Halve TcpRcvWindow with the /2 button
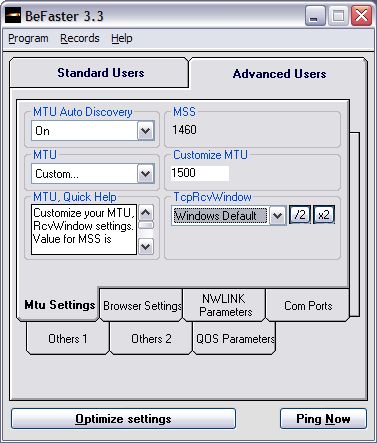 [x=300, y=215]
